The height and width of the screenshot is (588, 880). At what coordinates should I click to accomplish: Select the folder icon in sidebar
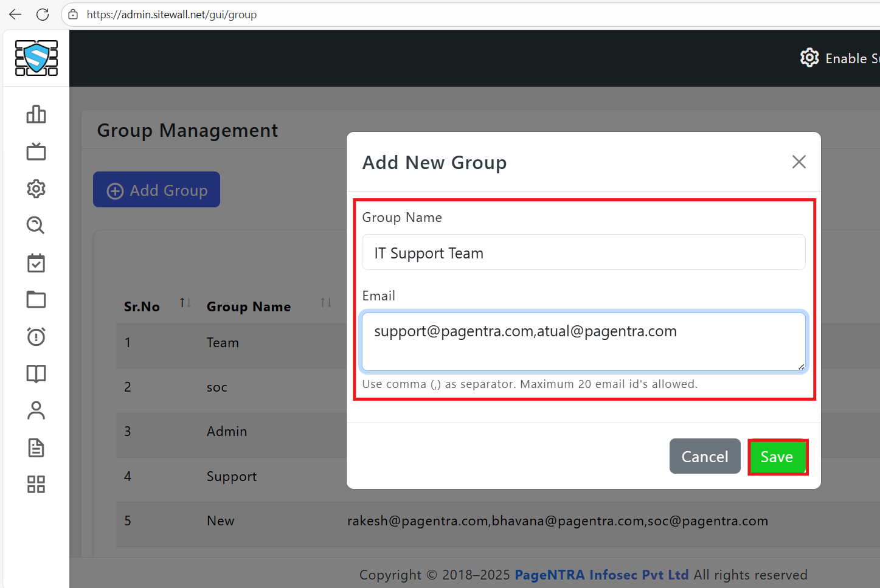(x=36, y=299)
